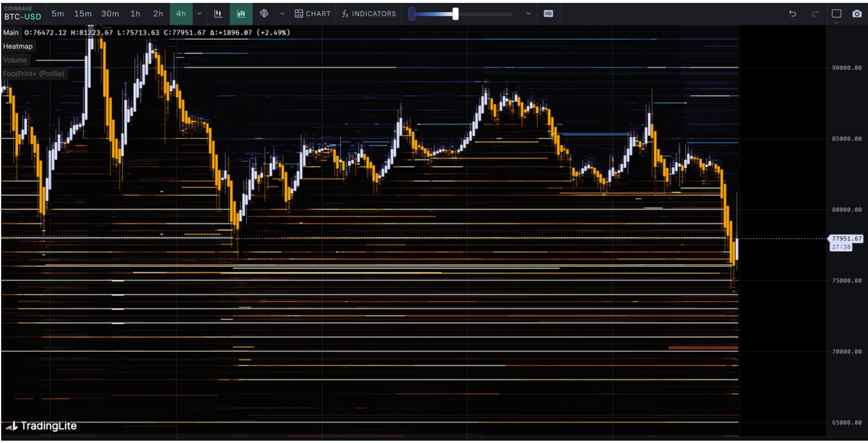
Task: Toggle the Volume layer label
Action: (15, 60)
